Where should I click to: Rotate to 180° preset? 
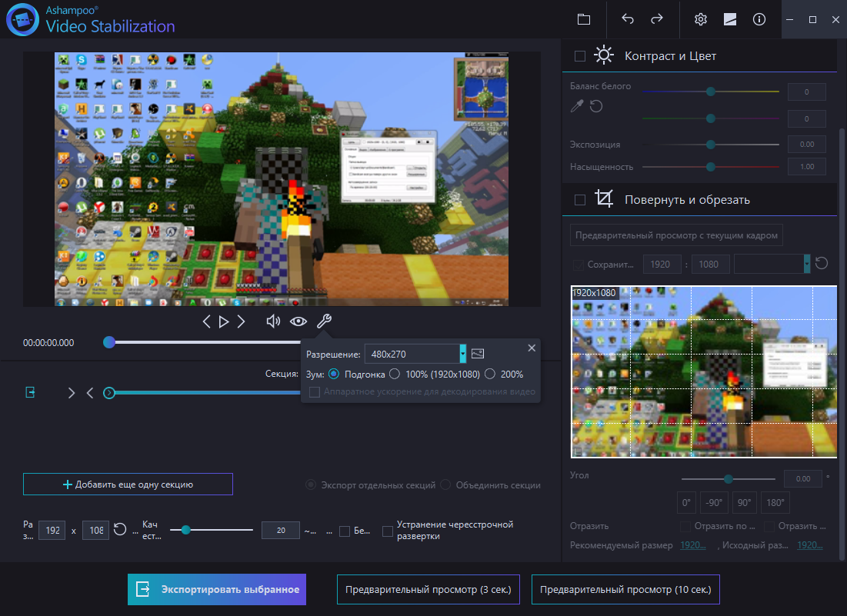pyautogui.click(x=775, y=503)
